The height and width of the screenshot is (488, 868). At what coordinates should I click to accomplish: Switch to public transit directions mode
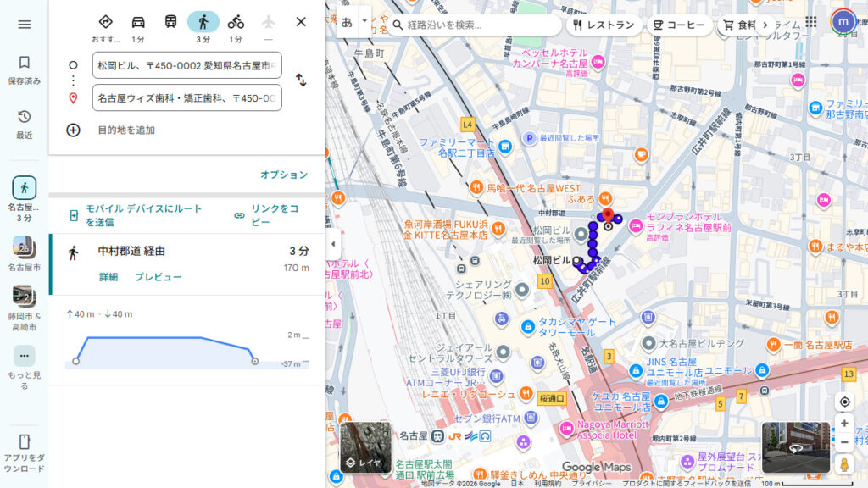(x=170, y=21)
